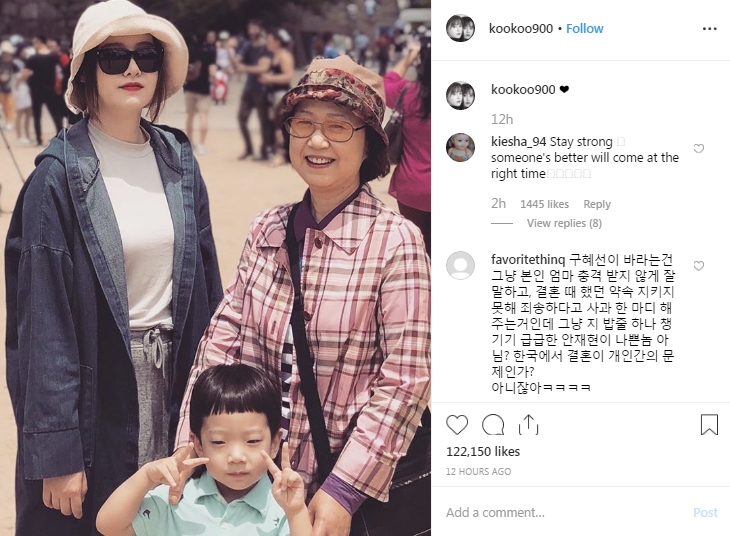Reply to kiesha_94's comment
This screenshot has height=536, width=730.
[597, 204]
